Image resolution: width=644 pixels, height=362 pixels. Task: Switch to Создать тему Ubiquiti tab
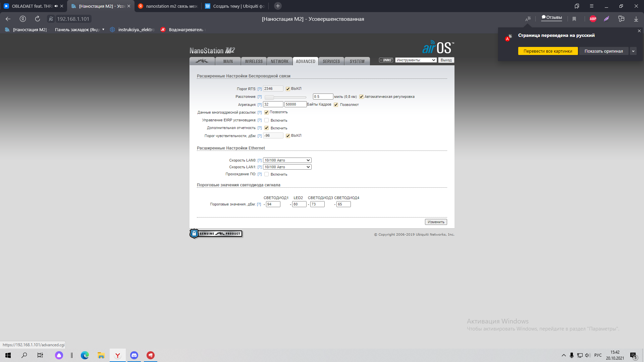[235, 6]
